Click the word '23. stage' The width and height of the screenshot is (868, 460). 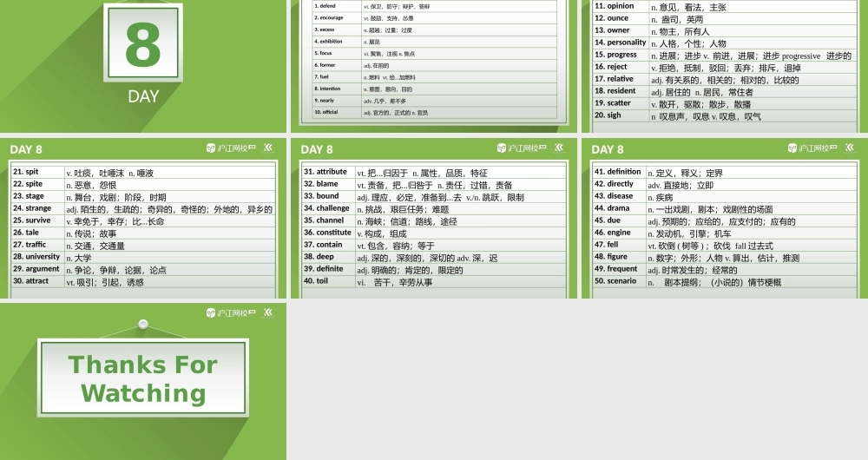coord(29,196)
